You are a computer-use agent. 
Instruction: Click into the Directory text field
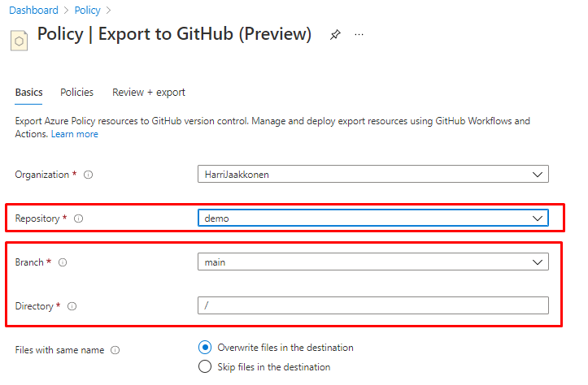(x=372, y=305)
